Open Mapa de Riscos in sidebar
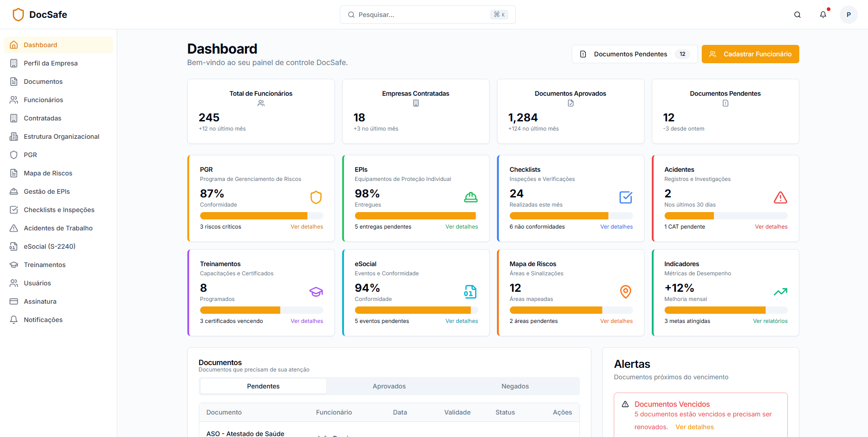Screen dimensions: 868x437 click(x=58, y=173)
